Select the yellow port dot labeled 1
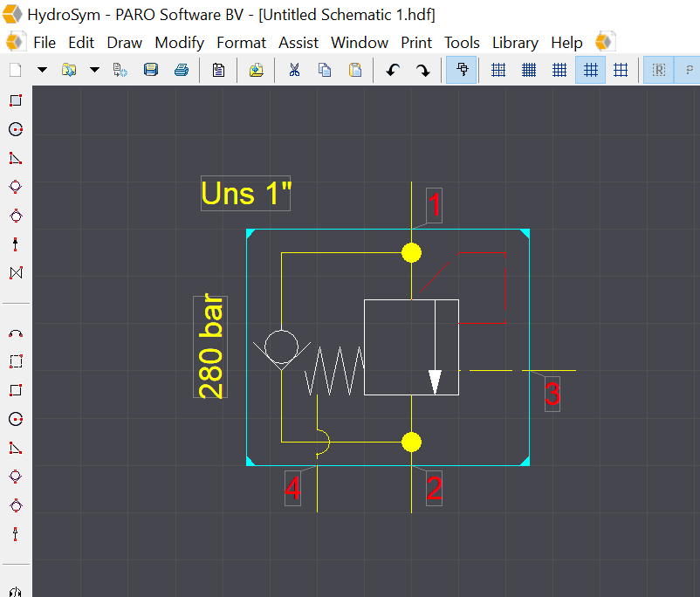Viewport: 700px width, 597px height. click(x=411, y=252)
